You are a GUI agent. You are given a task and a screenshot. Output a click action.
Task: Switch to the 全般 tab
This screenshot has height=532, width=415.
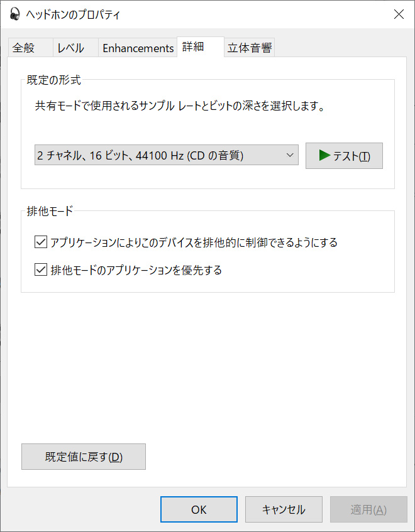pyautogui.click(x=23, y=48)
